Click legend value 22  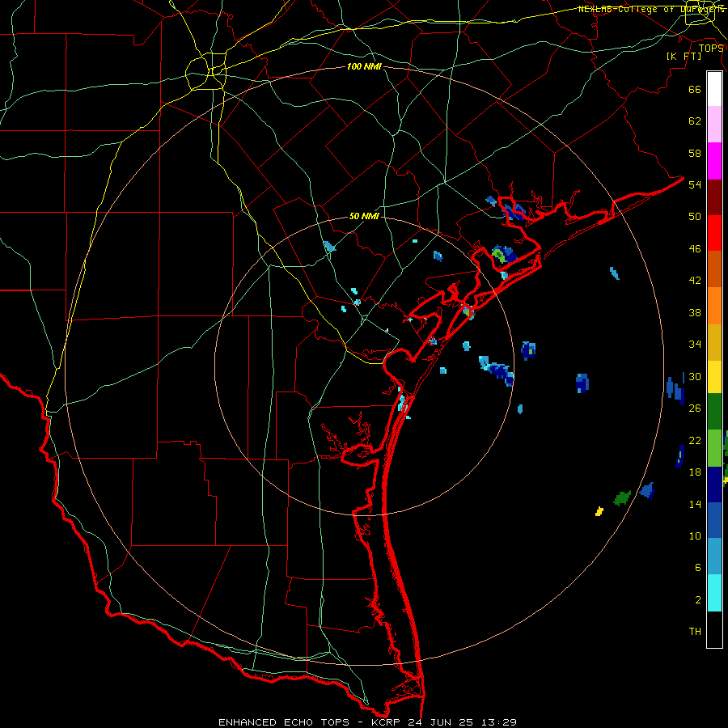coord(695,440)
